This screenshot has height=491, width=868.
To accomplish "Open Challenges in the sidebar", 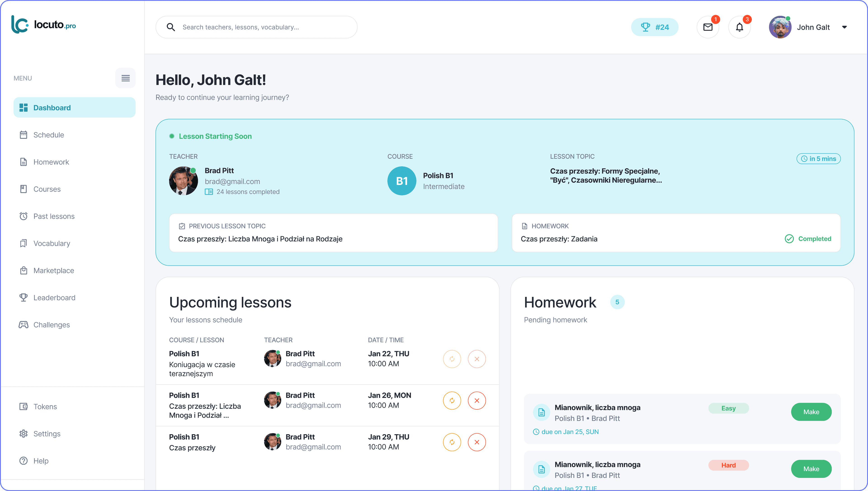I will [x=75, y=325].
